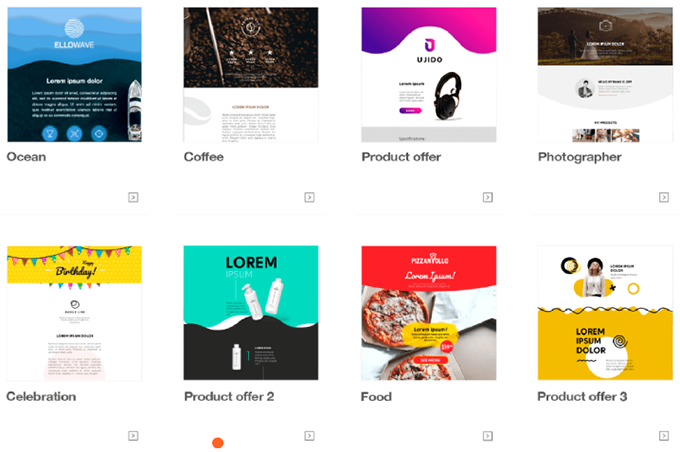Pick the Product offer 3 yellow thumbnail

(605, 313)
